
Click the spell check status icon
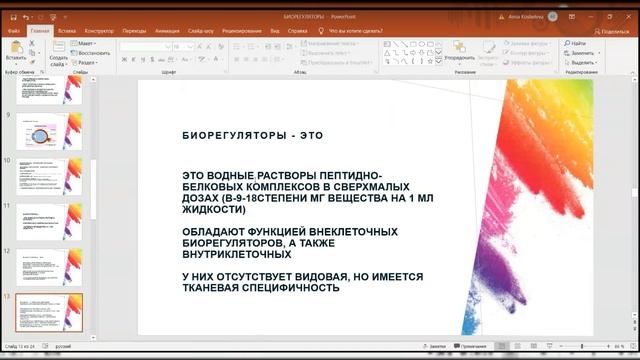(45, 346)
